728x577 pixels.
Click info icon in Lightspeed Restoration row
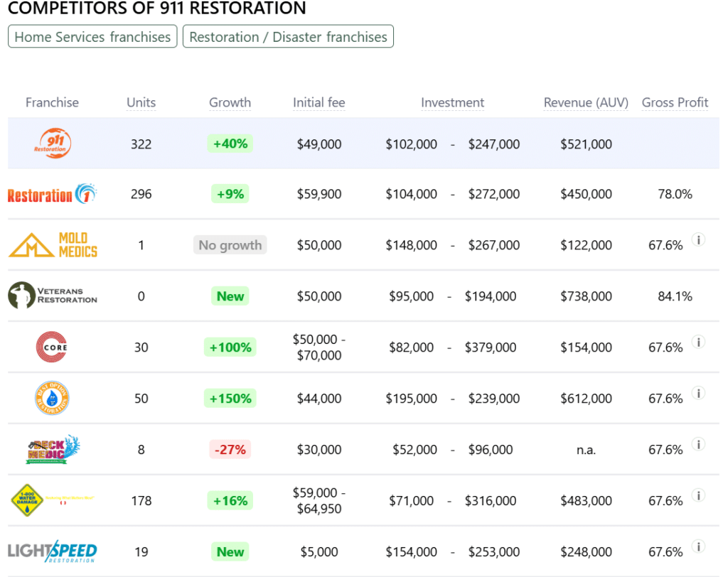698,546
